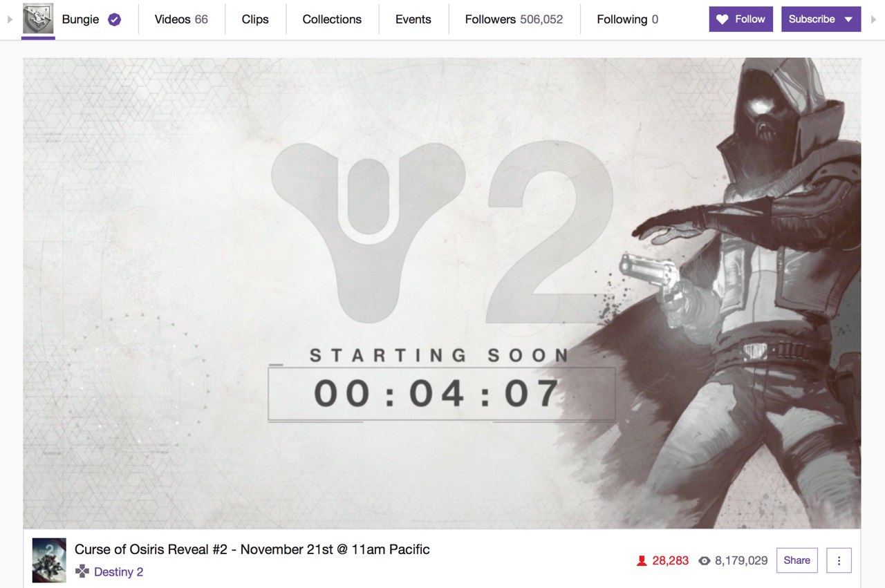885x588 pixels.
Task: Click the Bungie channel avatar icon
Action: (38, 19)
